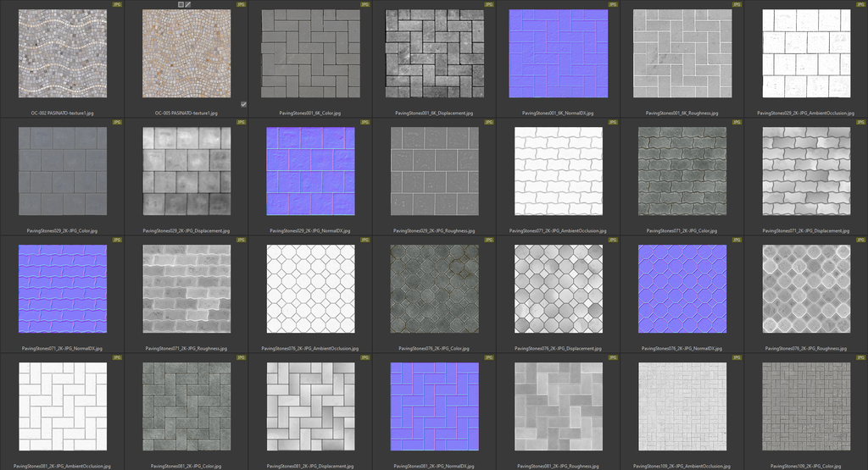This screenshot has height=470, width=868.
Task: Click the JPG badge on OC-002 PASINATO-texture1
Action: pyautogui.click(x=117, y=4)
